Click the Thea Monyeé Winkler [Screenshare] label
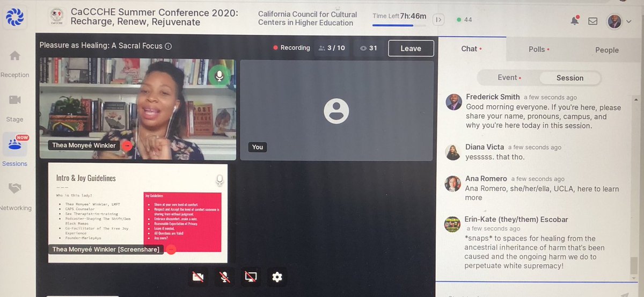The image size is (644, 297). pyautogui.click(x=106, y=249)
